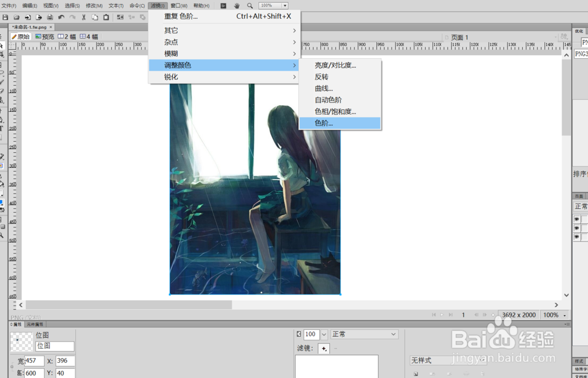The image size is (588, 378).
Task: Open the 修改(M) menu
Action: [94, 6]
